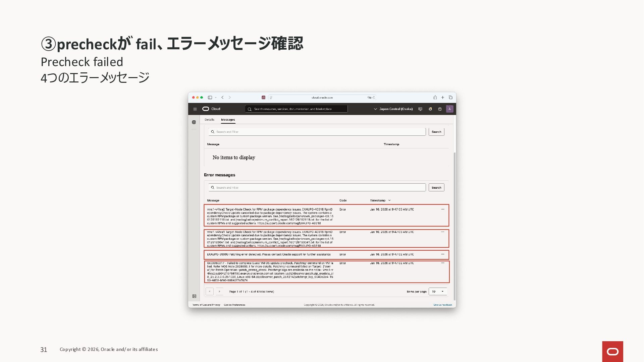Open the help question mark icon
644x362 pixels.
click(x=440, y=109)
